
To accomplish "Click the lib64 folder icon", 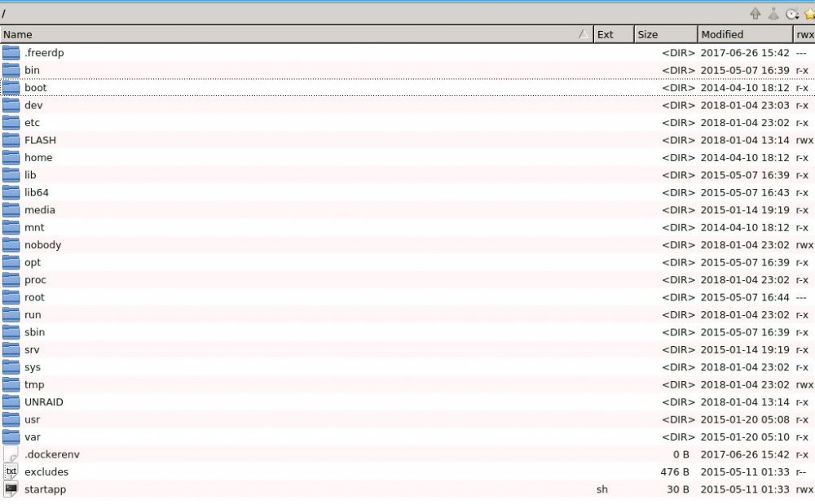I will 11,192.
